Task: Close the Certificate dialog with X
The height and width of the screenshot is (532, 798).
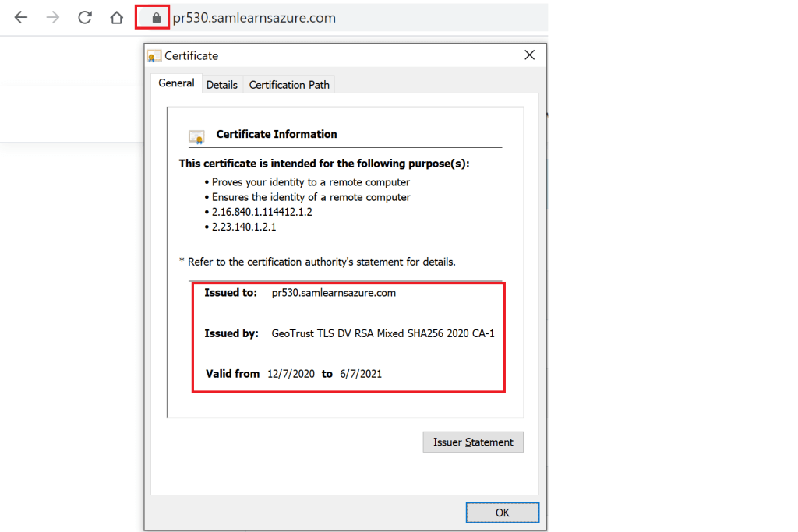Action: pos(529,55)
